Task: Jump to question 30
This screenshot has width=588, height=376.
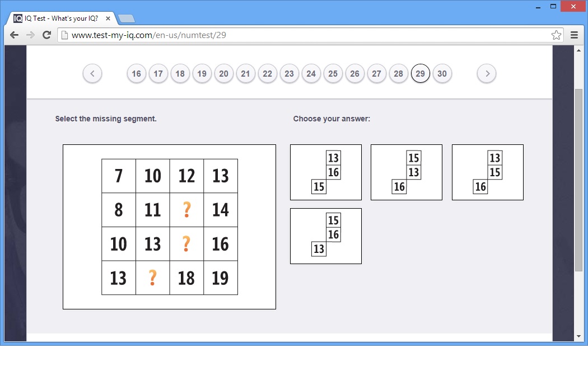Action: (x=442, y=73)
